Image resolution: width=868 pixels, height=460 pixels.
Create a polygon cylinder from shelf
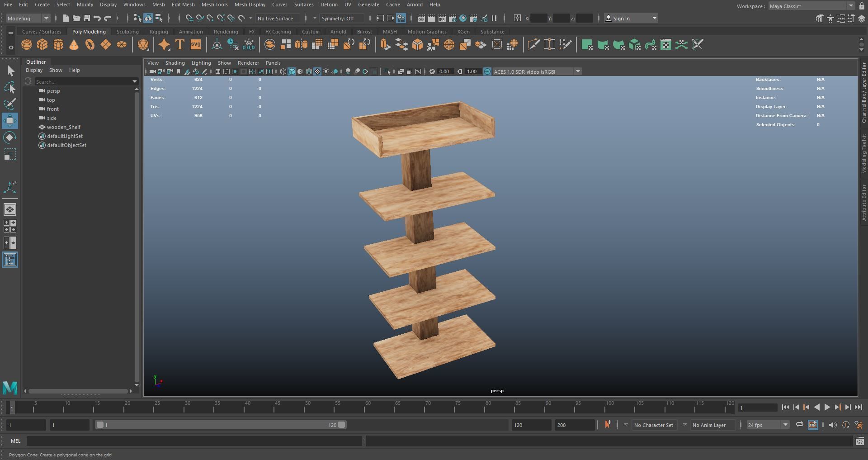[58, 44]
